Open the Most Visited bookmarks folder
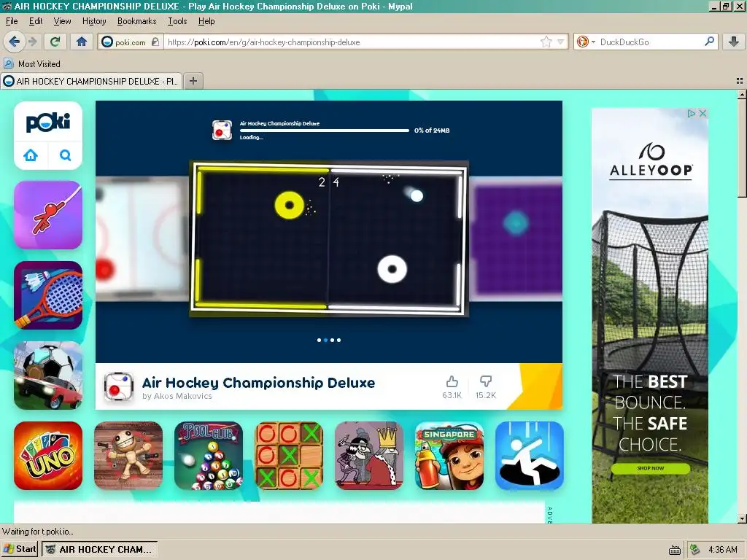 [32, 64]
